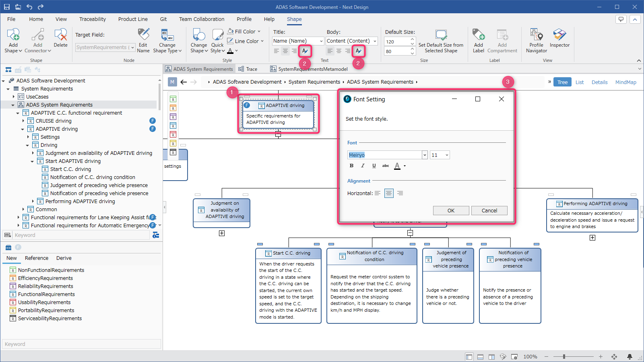Switch to the Tree view
Viewport: 644px width, 362px height.
pos(562,82)
